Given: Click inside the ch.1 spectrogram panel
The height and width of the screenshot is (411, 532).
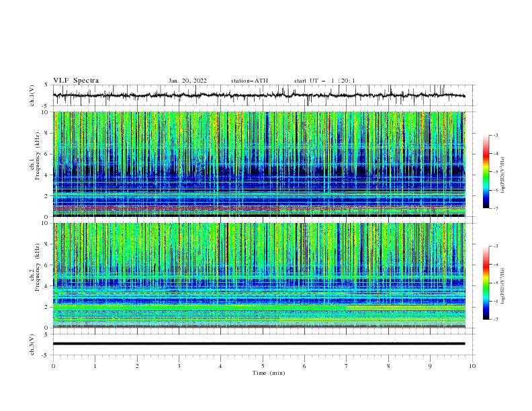Looking at the screenshot, I should [x=259, y=164].
